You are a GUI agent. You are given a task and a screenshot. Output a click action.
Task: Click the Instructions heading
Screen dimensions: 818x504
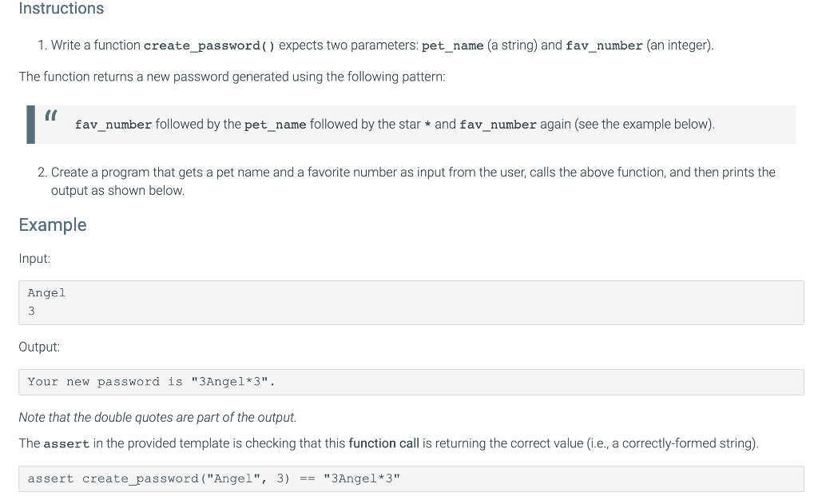tap(61, 8)
